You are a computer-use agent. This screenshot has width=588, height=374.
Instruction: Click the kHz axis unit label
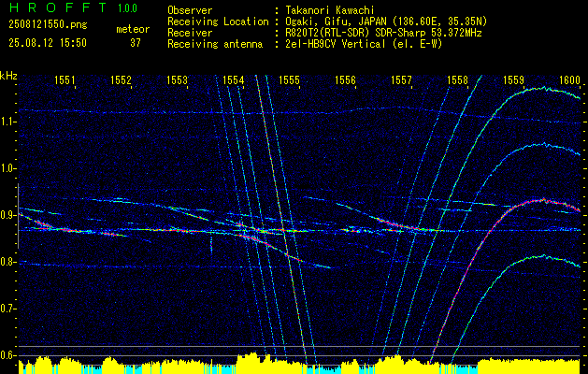click(8, 76)
